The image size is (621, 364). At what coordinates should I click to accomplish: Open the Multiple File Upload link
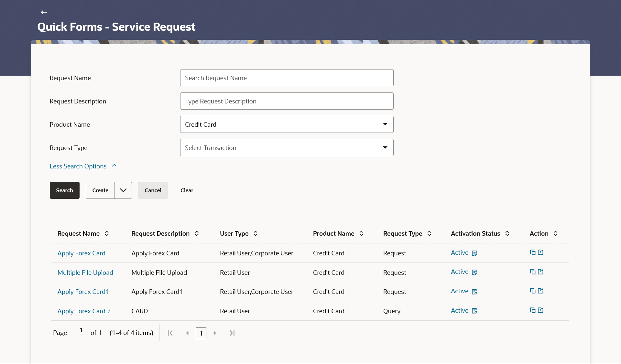[x=85, y=273]
